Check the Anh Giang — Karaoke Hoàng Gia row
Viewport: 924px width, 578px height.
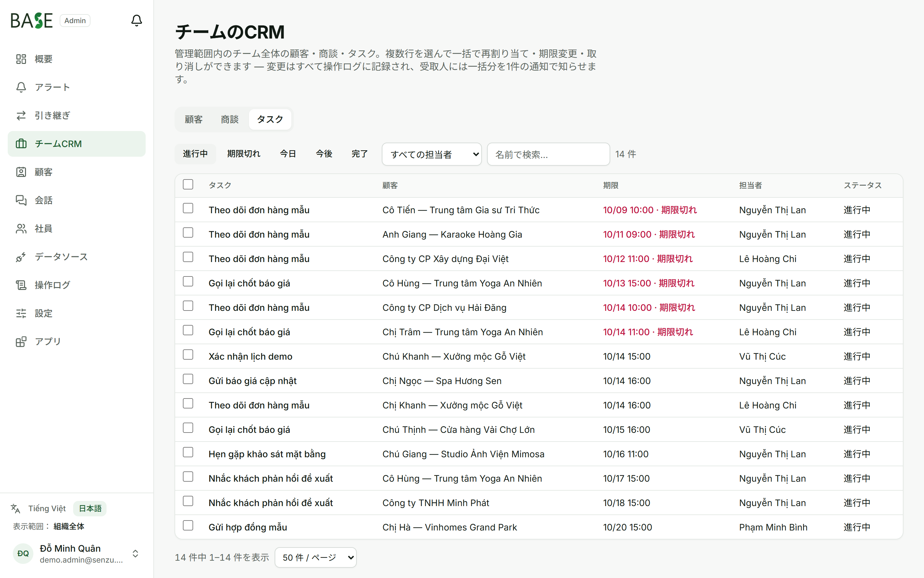[x=188, y=233]
